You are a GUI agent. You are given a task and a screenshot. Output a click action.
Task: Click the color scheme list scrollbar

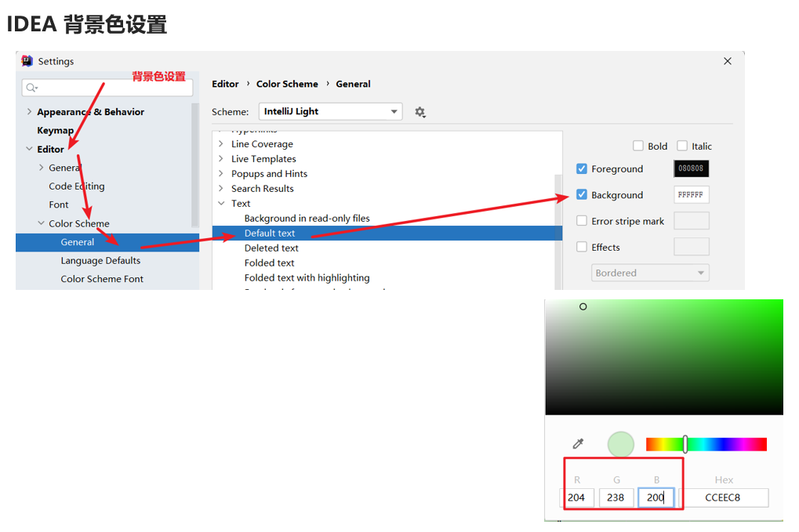pos(558,232)
